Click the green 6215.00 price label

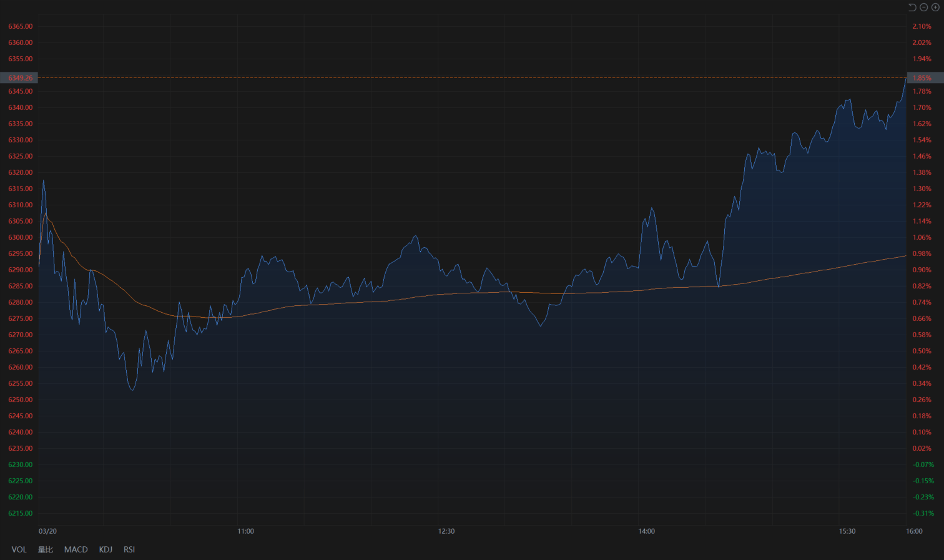coord(20,513)
